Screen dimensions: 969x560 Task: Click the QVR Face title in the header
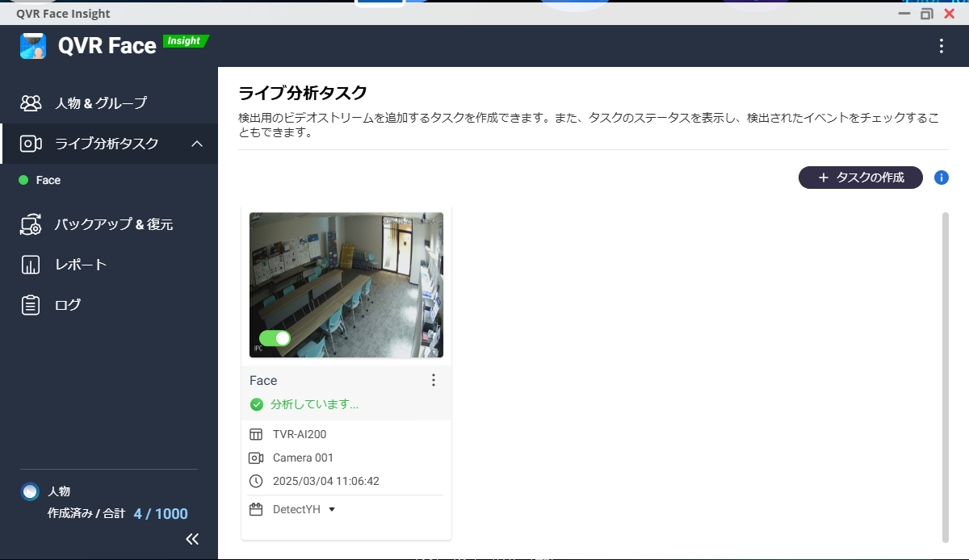pyautogui.click(x=107, y=46)
